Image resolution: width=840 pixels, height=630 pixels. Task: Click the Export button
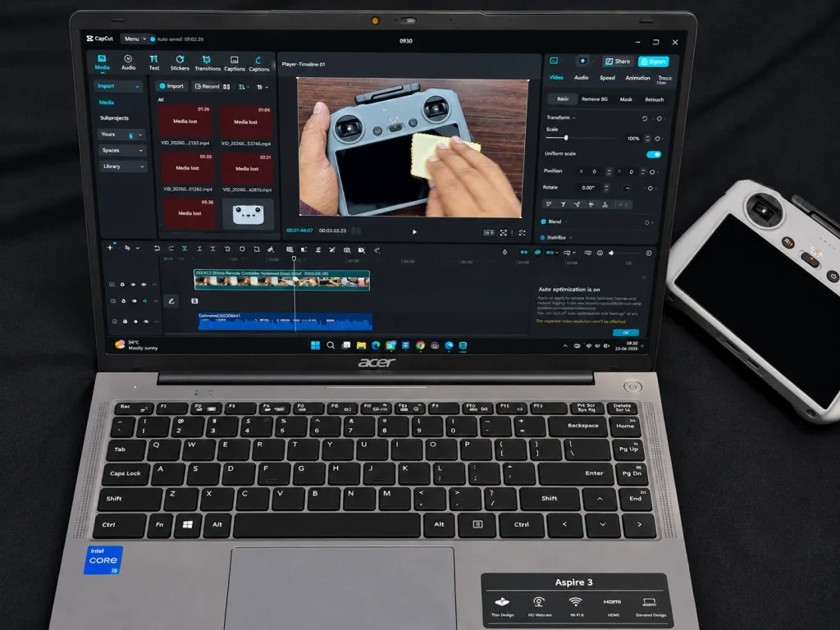coord(654,62)
